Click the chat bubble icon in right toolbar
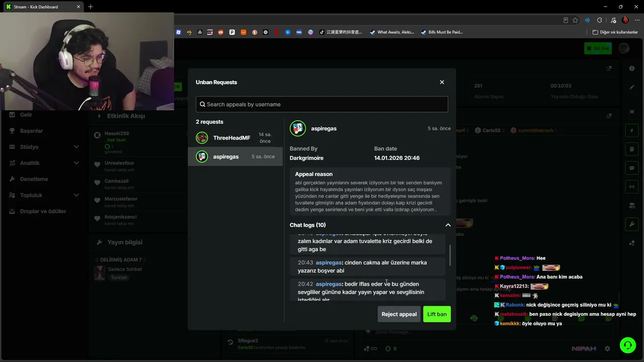The width and height of the screenshot is (644, 362). 632,168
